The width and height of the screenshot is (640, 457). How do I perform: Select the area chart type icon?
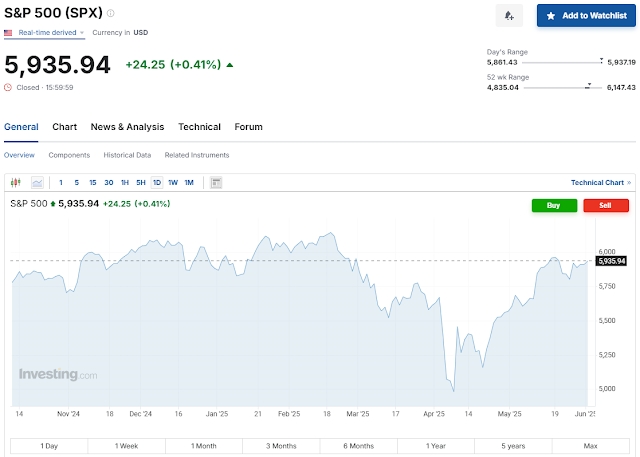[37, 182]
